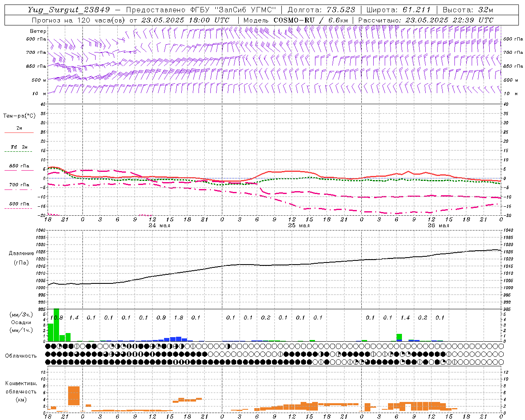Click the (гПа) pressure unit label
This screenshot has height=420, width=525.
[21, 262]
